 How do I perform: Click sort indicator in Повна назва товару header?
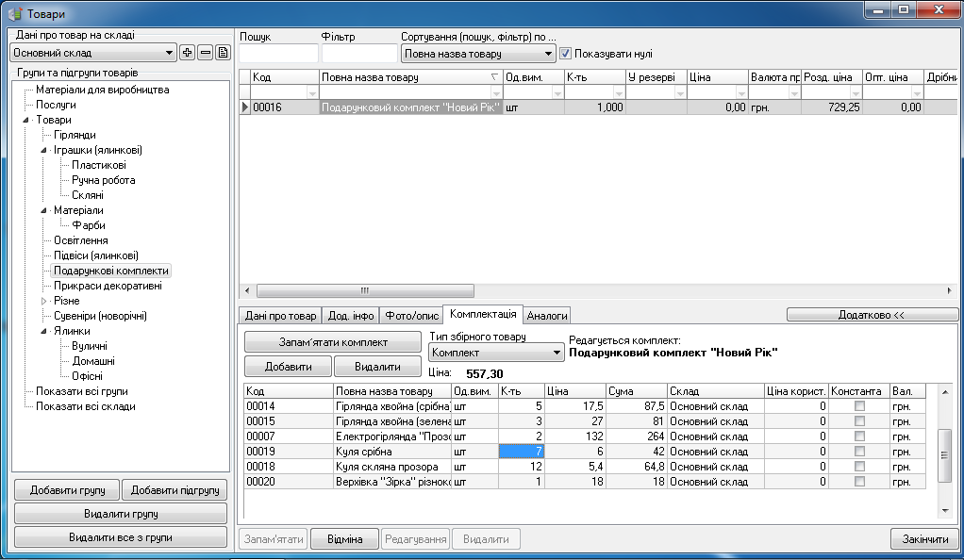(x=495, y=77)
